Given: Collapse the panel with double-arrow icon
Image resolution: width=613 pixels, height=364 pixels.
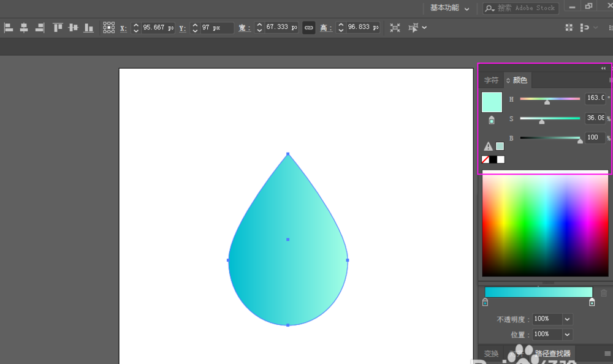Looking at the screenshot, I should 603,68.
